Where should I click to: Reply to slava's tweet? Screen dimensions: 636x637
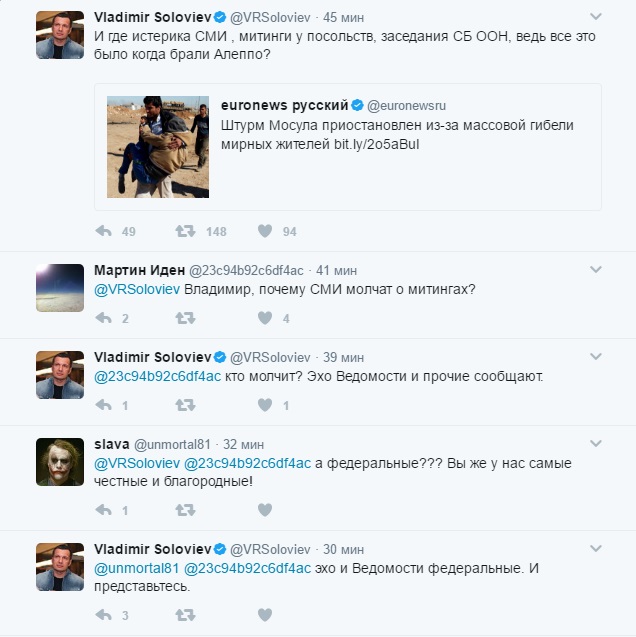tap(104, 509)
